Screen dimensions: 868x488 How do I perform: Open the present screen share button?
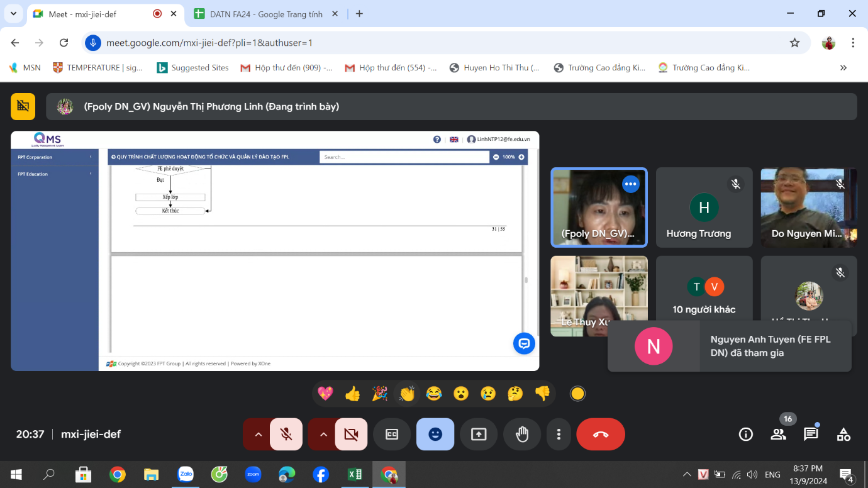(479, 435)
